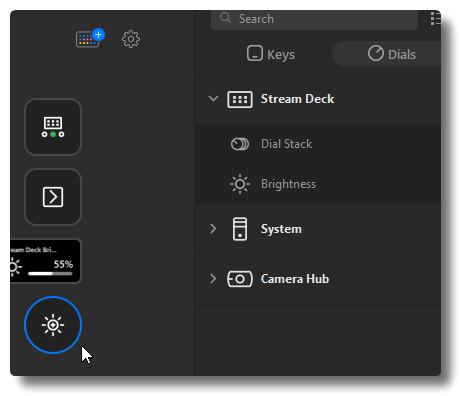Viewport: 461px width, 396px height.
Task: Click the Search actions field
Action: pyautogui.click(x=314, y=19)
